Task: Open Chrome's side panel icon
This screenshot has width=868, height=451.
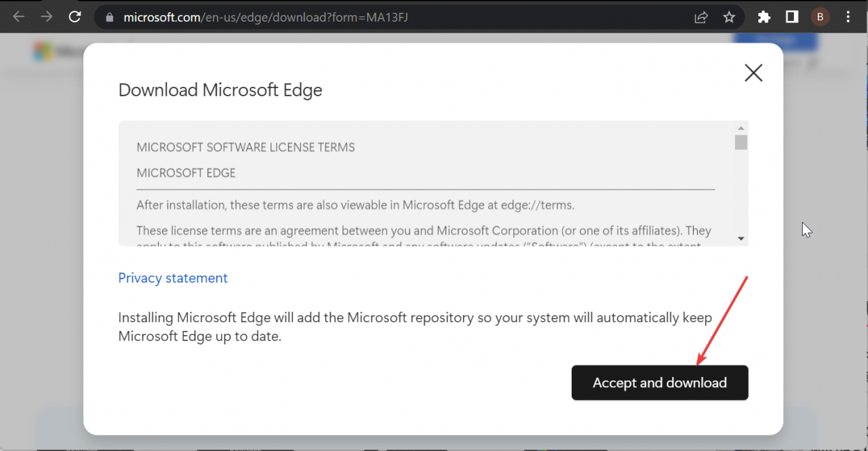Action: coord(793,17)
